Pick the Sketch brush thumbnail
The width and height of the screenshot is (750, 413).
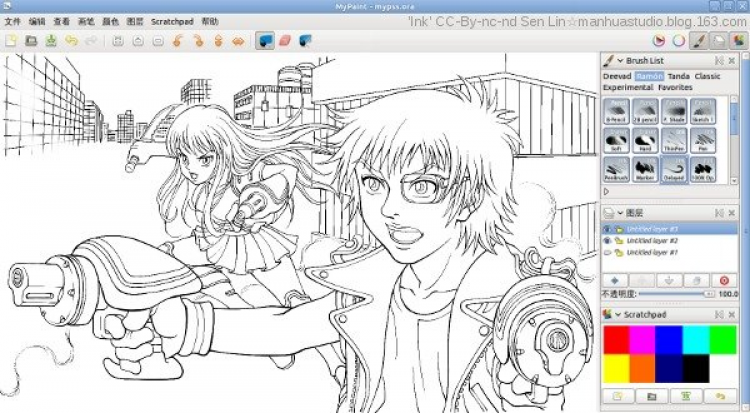[x=703, y=111]
